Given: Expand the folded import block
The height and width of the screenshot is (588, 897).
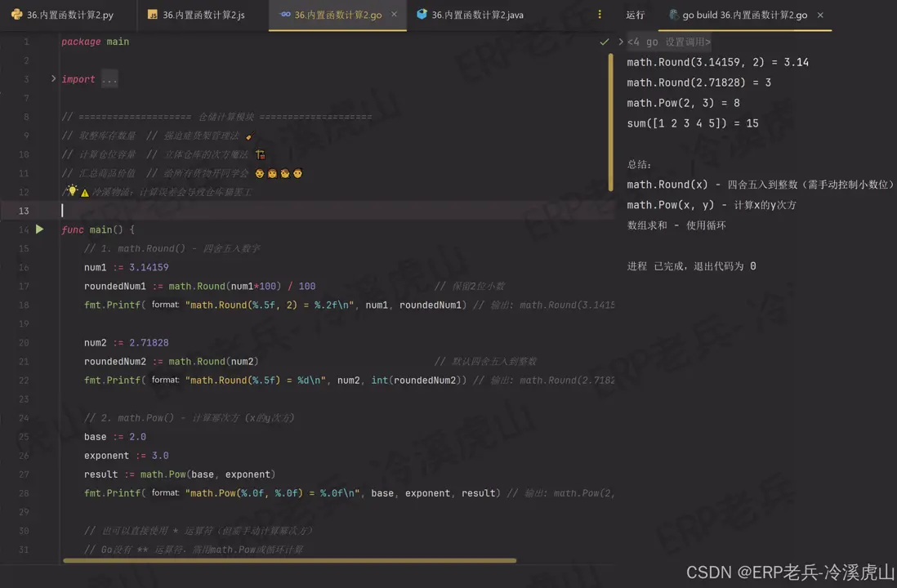Looking at the screenshot, I should coord(53,79).
